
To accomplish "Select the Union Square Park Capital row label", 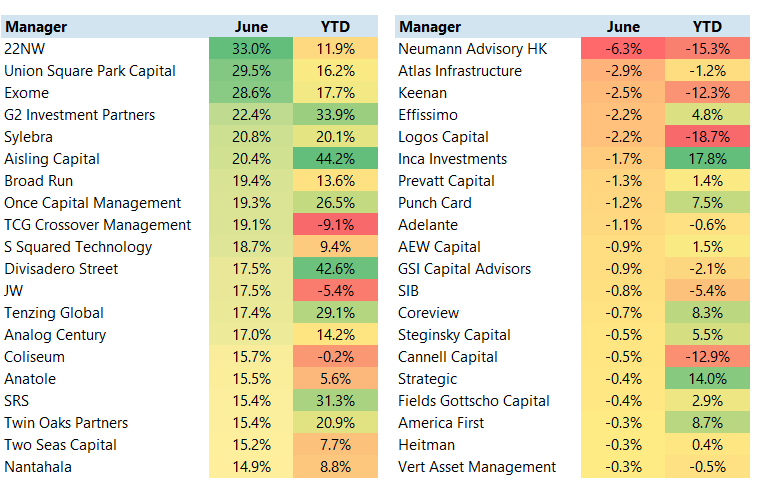I will 90,71.
